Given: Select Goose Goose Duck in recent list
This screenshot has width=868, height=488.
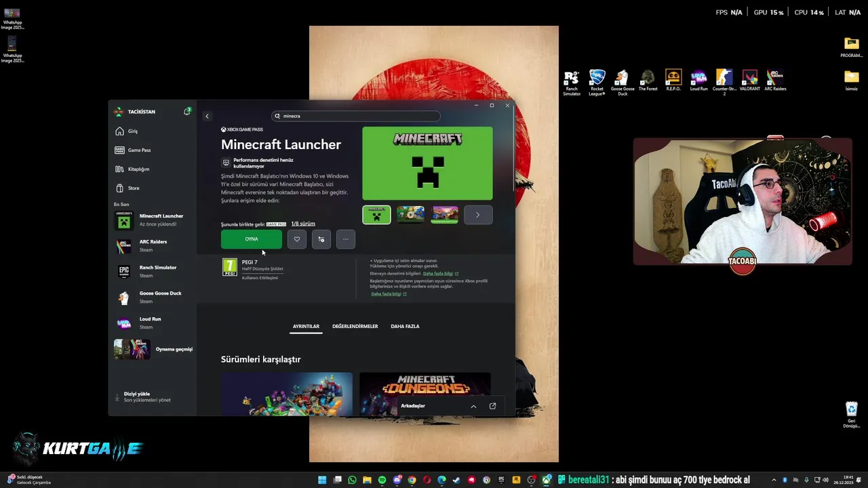Looking at the screenshot, I should click(153, 298).
